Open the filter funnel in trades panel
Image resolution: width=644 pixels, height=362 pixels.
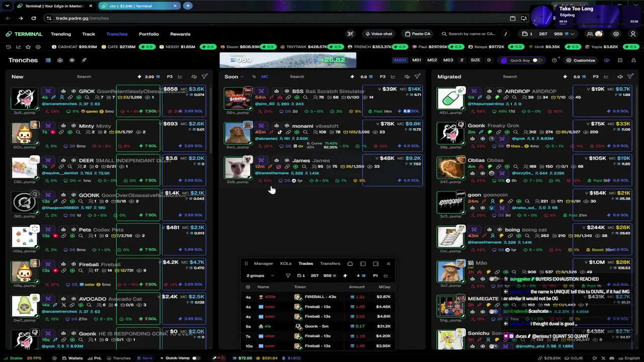click(288, 276)
